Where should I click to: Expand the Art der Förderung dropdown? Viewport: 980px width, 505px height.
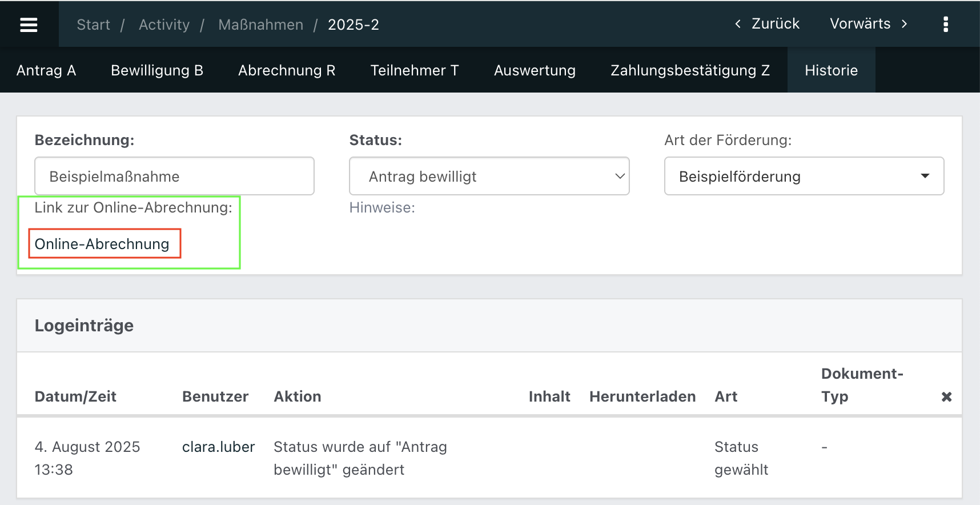804,176
